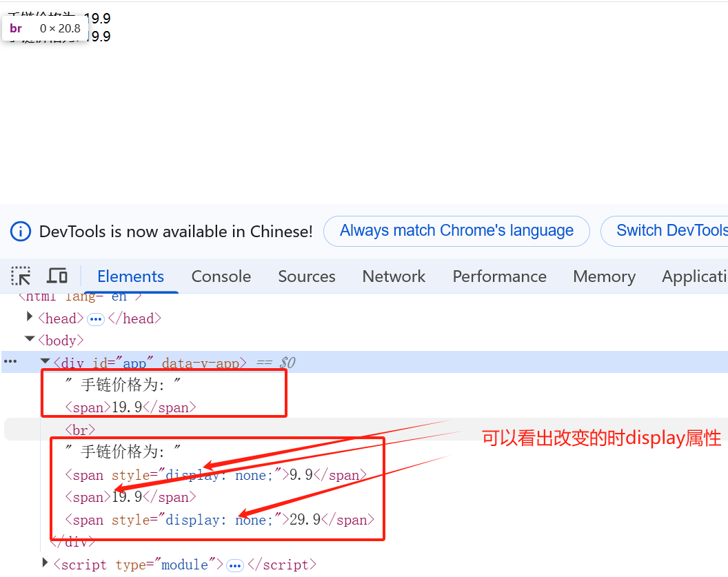The width and height of the screenshot is (728, 577).
Task: Open the Memory tab
Action: (x=604, y=276)
